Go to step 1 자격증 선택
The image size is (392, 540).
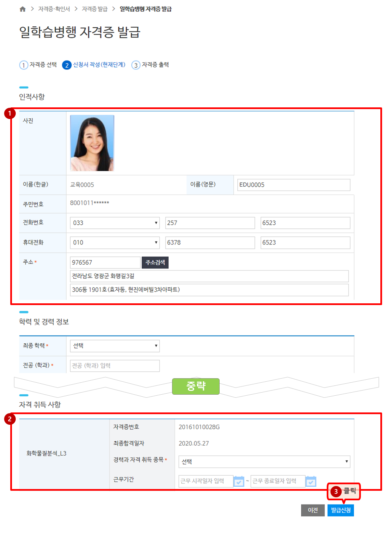pos(38,65)
